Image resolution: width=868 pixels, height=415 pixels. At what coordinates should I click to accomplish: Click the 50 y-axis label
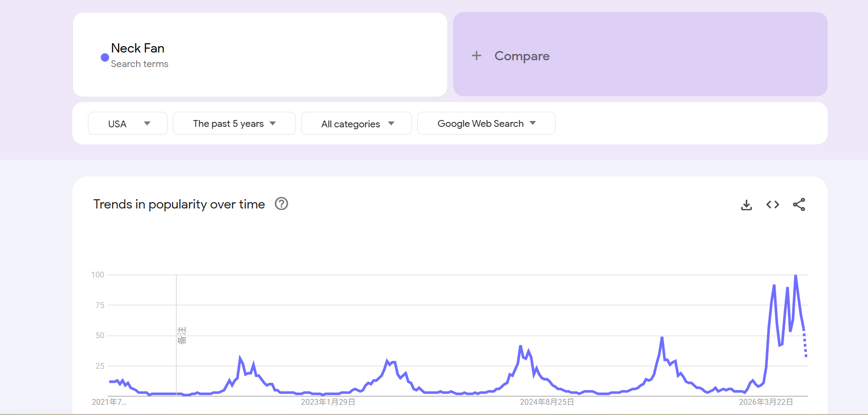(x=100, y=335)
